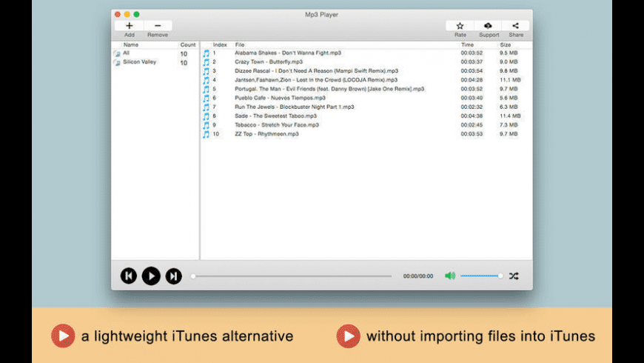This screenshot has width=644, height=363.
Task: Click music note icon for track 4
Action: [207, 80]
